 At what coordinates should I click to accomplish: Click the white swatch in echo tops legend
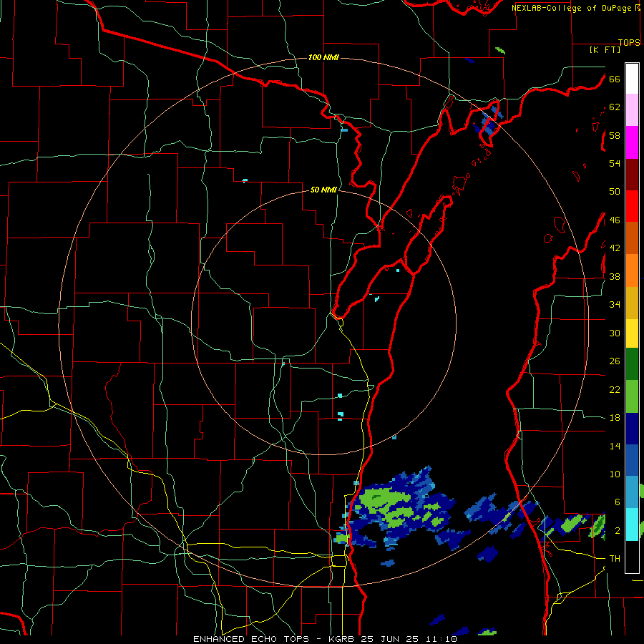tap(632, 79)
